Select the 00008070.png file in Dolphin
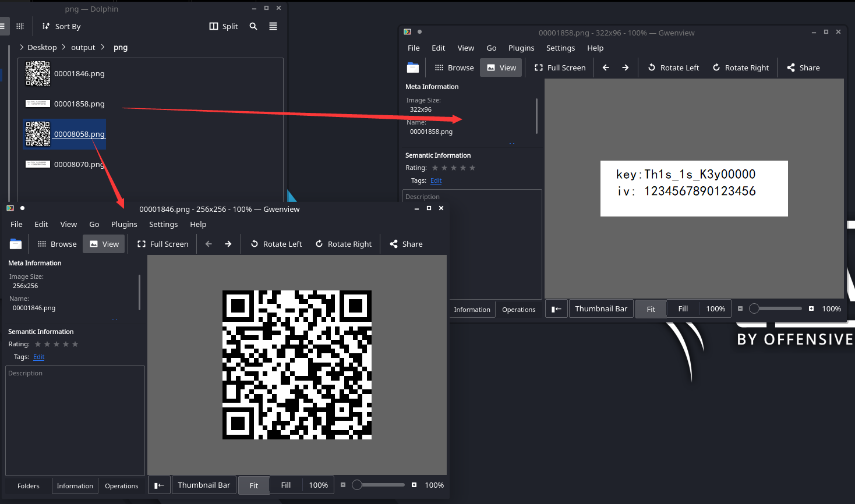This screenshot has height=504, width=855. 79,164
